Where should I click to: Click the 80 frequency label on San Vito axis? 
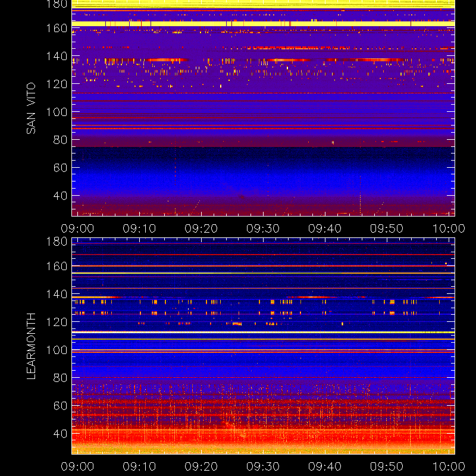[61, 140]
